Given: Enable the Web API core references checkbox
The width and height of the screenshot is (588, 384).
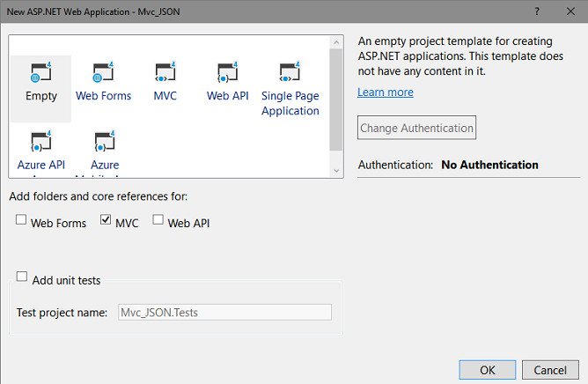Looking at the screenshot, I should [x=158, y=219].
